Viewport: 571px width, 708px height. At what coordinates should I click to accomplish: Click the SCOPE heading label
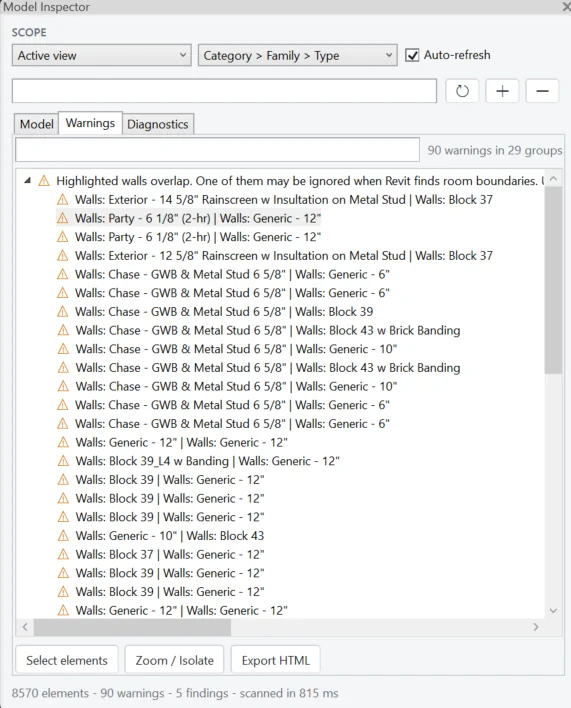pyautogui.click(x=29, y=33)
